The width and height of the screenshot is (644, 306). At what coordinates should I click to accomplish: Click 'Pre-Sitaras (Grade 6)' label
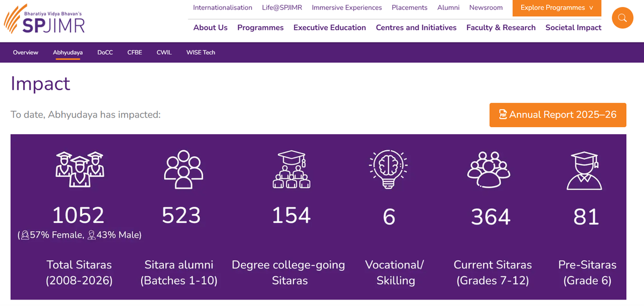click(588, 273)
